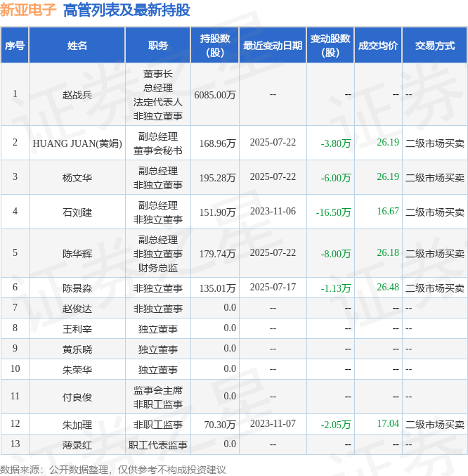The height and width of the screenshot is (476, 468).
Task: Select the 最近变动日期 column header
Action: point(273,46)
